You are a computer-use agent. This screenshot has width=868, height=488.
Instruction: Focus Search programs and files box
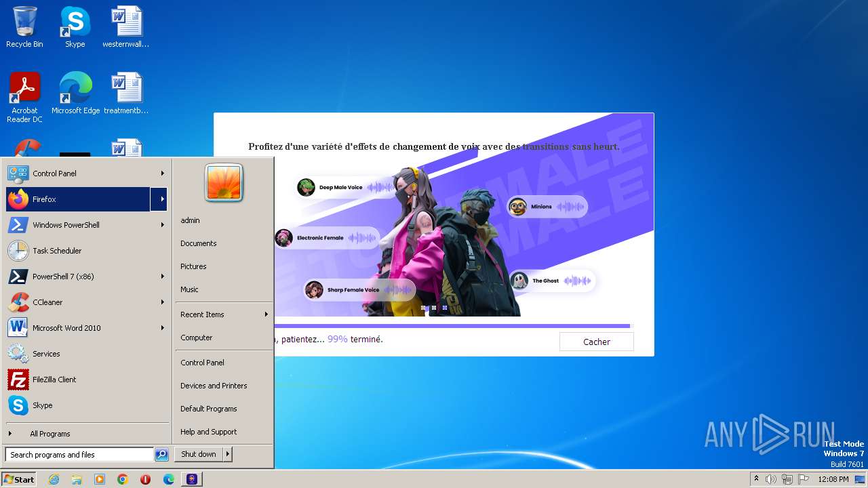point(79,455)
